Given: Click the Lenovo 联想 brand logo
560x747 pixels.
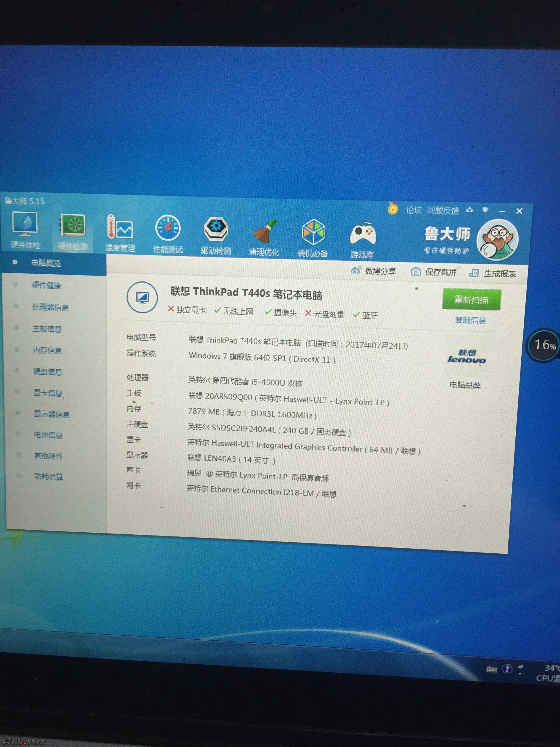Looking at the screenshot, I should 467,357.
